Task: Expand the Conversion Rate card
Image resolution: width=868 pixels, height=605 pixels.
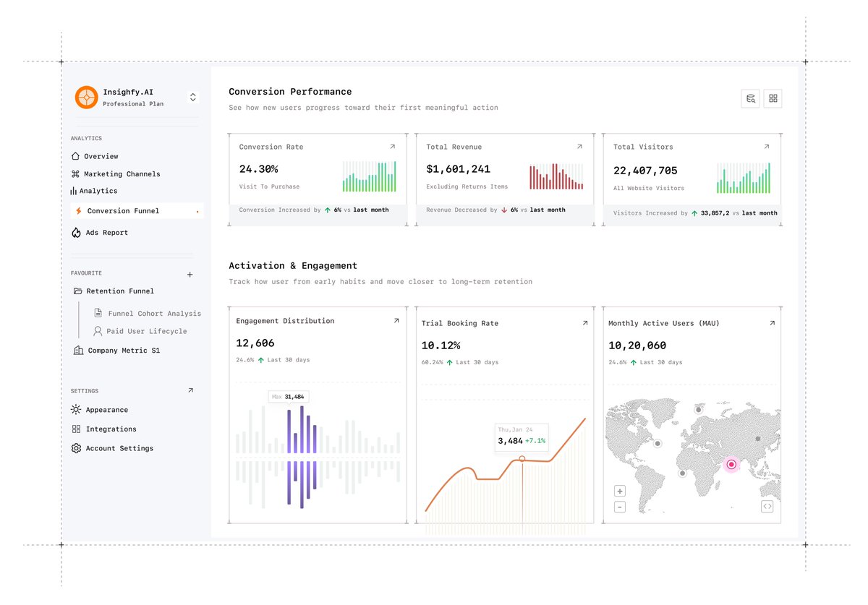Action: point(393,147)
